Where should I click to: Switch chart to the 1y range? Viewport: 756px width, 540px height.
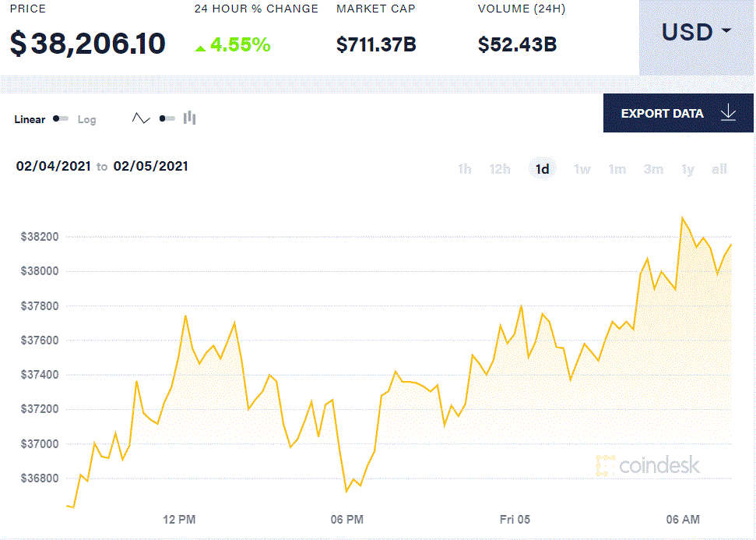687,169
